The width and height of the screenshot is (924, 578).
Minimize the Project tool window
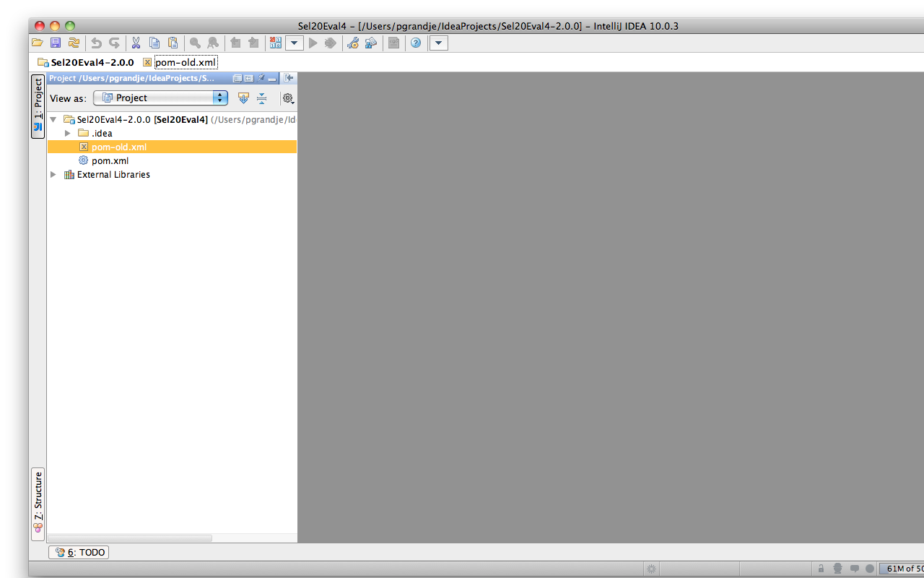[272, 79]
